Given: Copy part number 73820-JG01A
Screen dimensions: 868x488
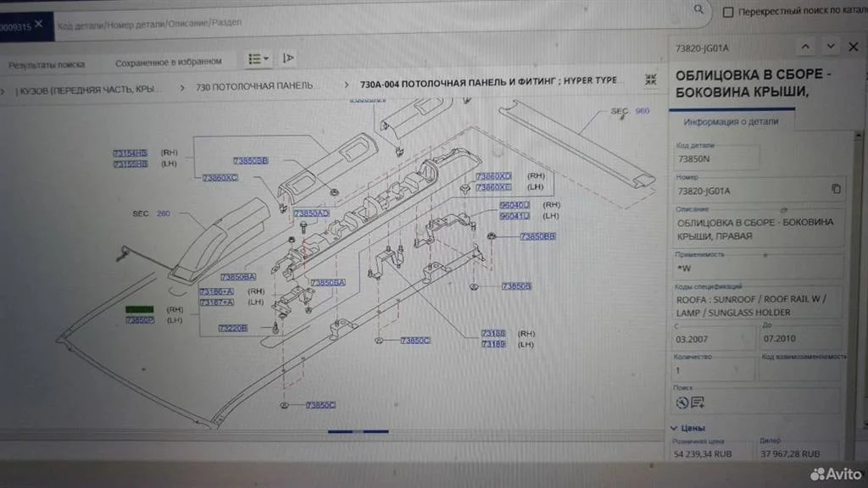Looking at the screenshot, I should (x=836, y=189).
